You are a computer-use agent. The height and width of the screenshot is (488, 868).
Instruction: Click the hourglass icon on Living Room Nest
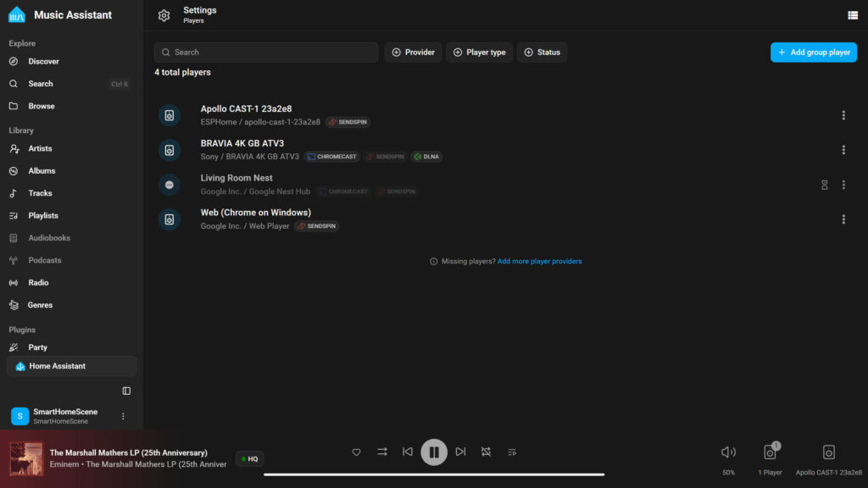pos(824,185)
